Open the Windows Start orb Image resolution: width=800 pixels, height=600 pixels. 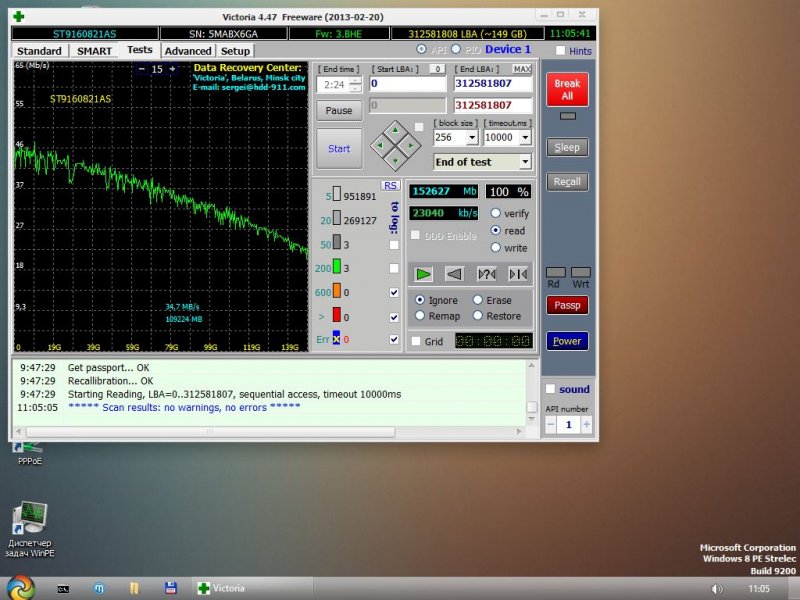pos(20,587)
